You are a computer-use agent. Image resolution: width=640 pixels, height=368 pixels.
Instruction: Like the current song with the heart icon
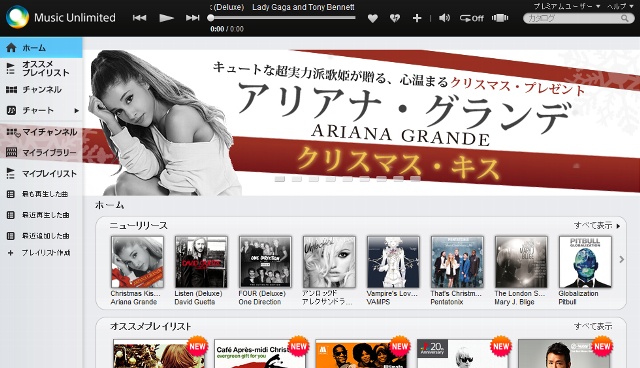point(372,18)
